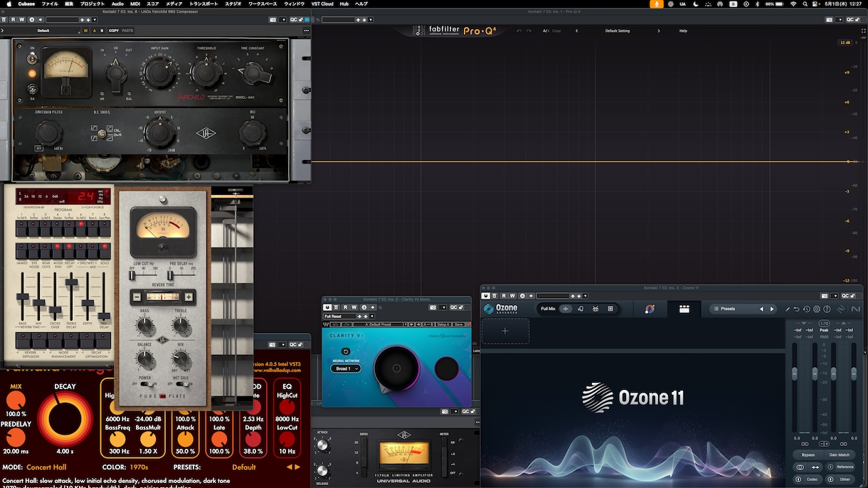Click COPY in Fairchild toolbar
Screen dimensions: 868x488
point(114,31)
